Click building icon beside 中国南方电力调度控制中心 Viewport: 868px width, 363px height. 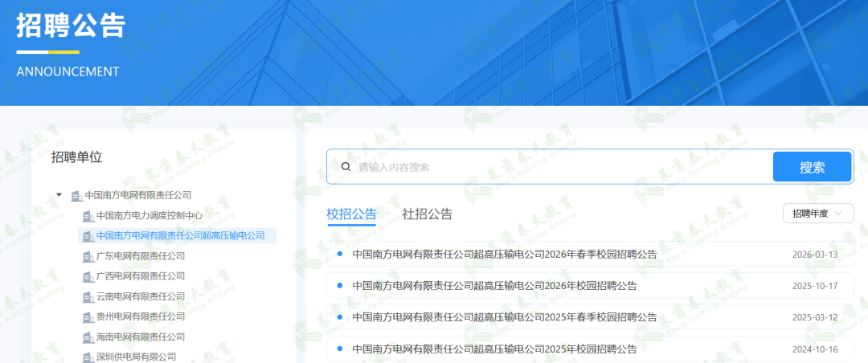(x=88, y=216)
